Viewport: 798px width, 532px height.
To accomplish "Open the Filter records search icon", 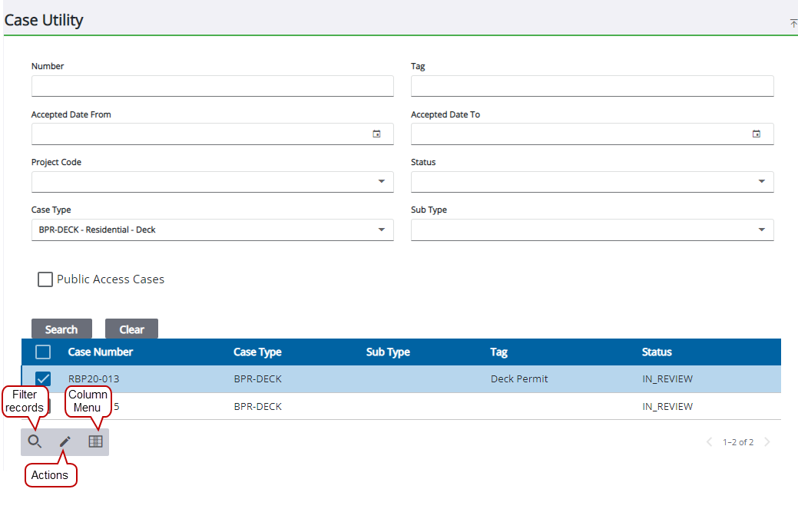I will pyautogui.click(x=35, y=441).
